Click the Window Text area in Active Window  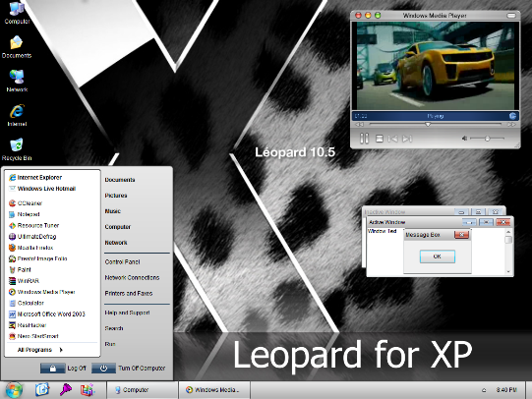(382, 231)
